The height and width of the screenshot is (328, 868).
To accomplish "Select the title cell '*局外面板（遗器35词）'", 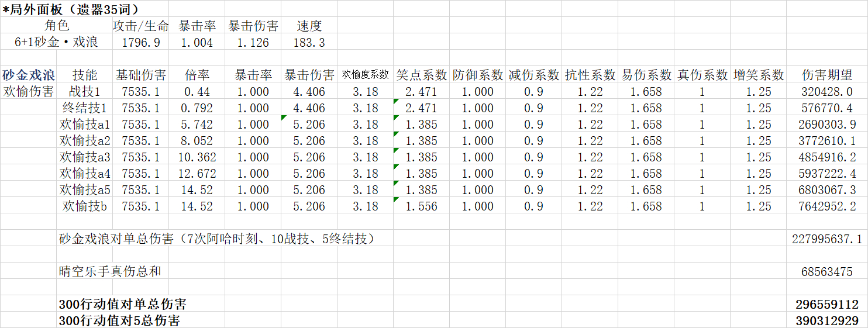I will (71, 9).
